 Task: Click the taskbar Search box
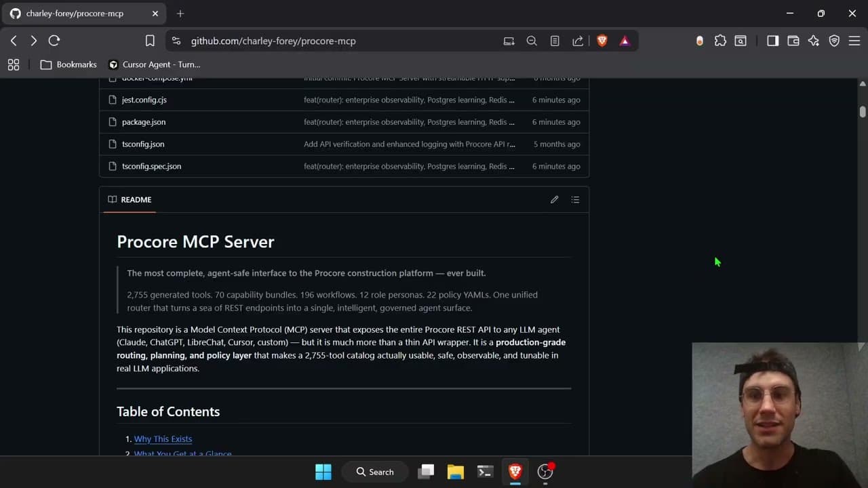point(376,472)
